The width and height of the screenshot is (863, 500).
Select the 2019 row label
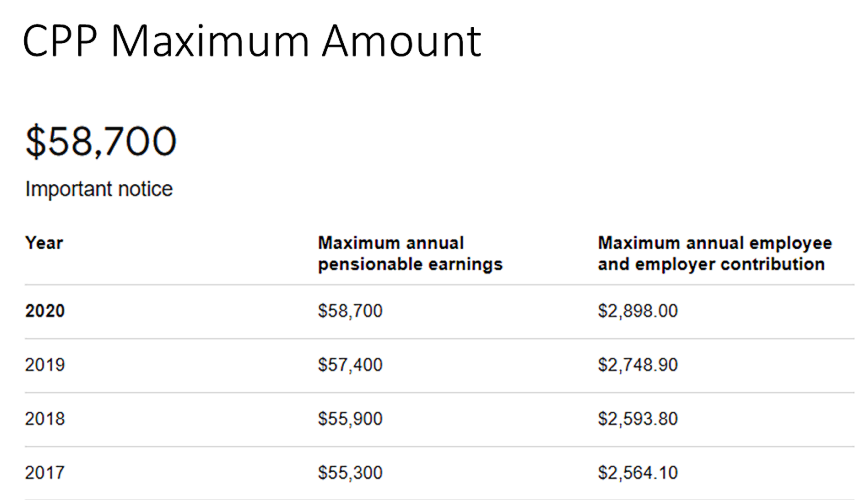point(45,365)
